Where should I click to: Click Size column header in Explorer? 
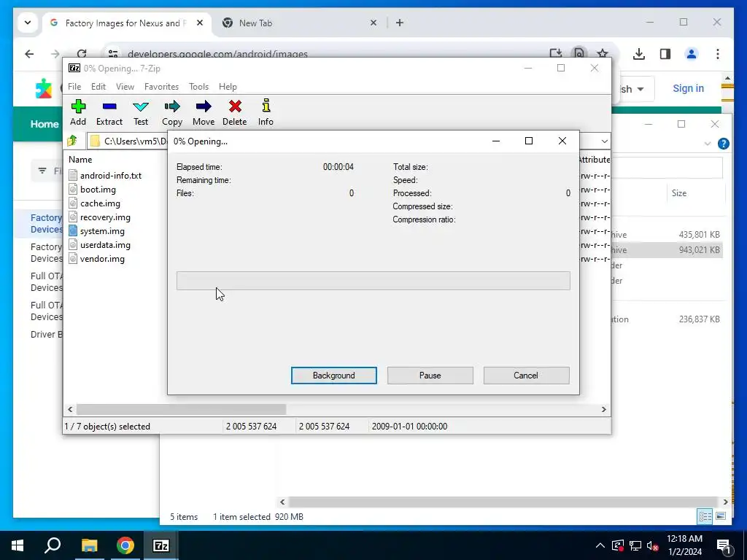[679, 192]
